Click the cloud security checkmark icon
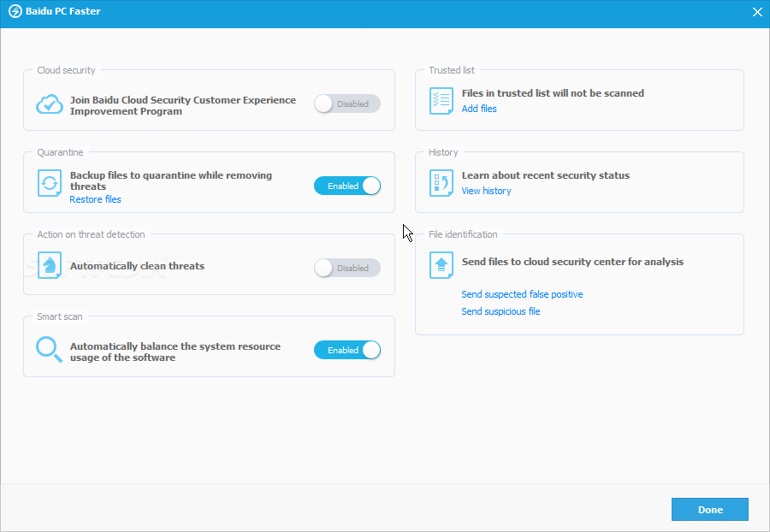Screen dimensions: 770x532 pyautogui.click(x=50, y=104)
